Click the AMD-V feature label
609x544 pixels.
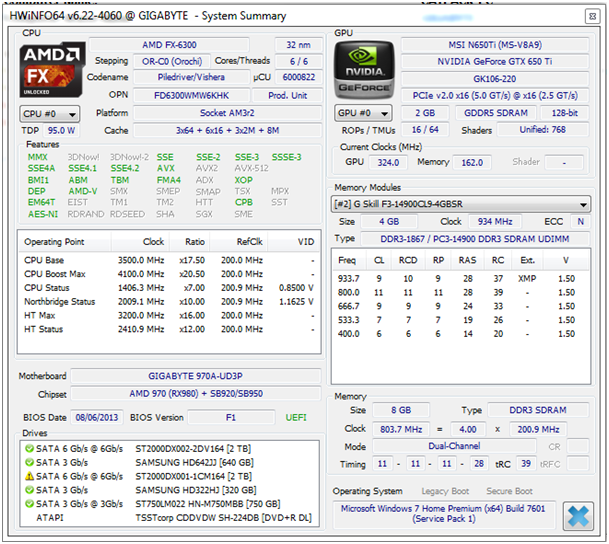point(83,191)
